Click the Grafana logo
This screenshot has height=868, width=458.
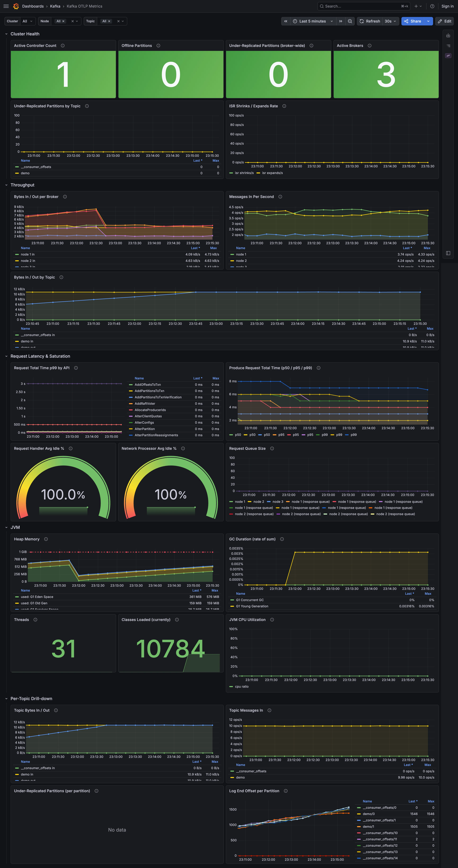pyautogui.click(x=16, y=6)
